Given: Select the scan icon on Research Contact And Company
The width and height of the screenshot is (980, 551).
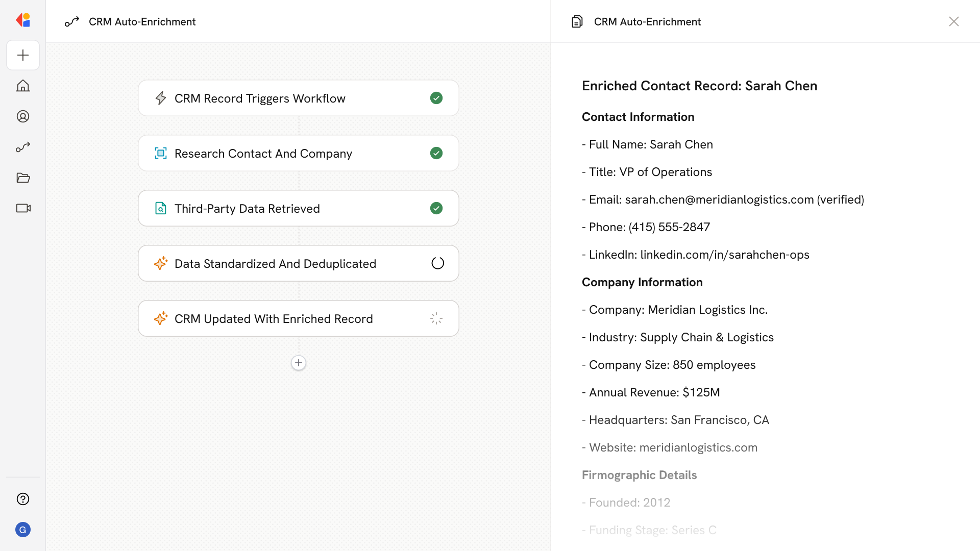Looking at the screenshot, I should tap(161, 153).
